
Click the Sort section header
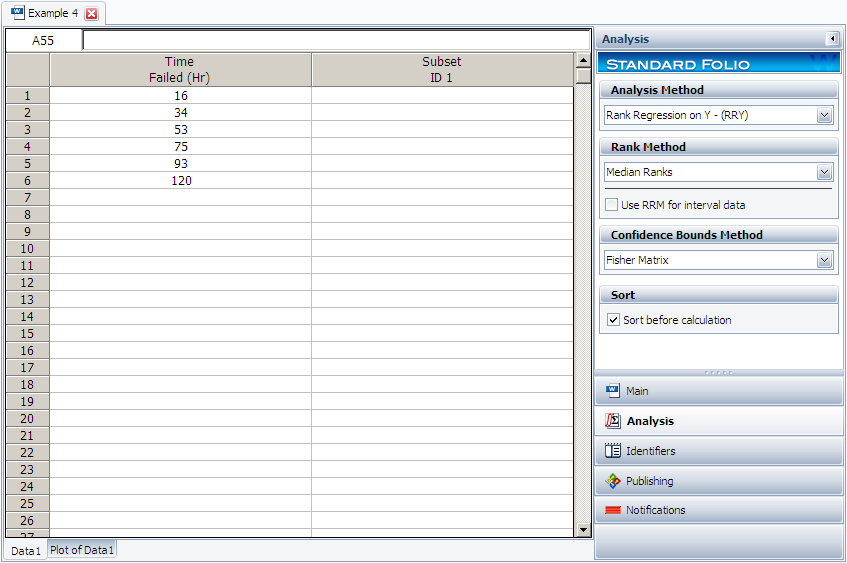click(x=718, y=295)
